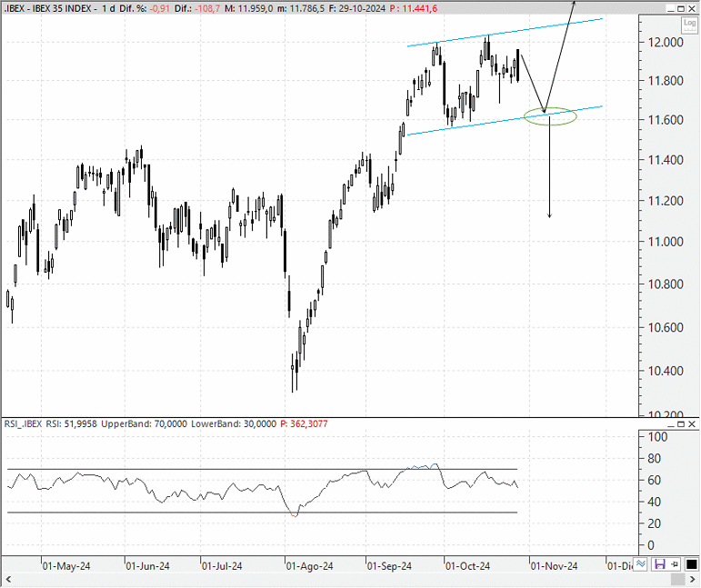Viewport: 701px width, 588px height.
Task: Click the horizontal scrollbar thumb
Action: 677,580
